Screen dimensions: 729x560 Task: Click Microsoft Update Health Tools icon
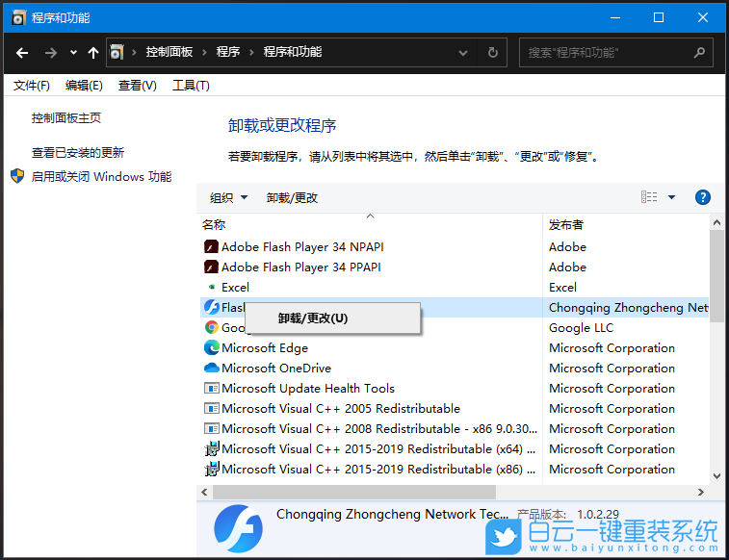[x=212, y=388]
